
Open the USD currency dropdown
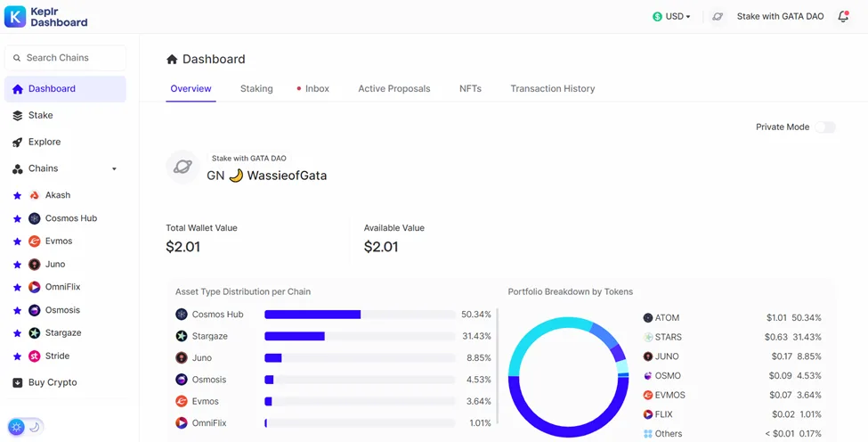tap(671, 17)
